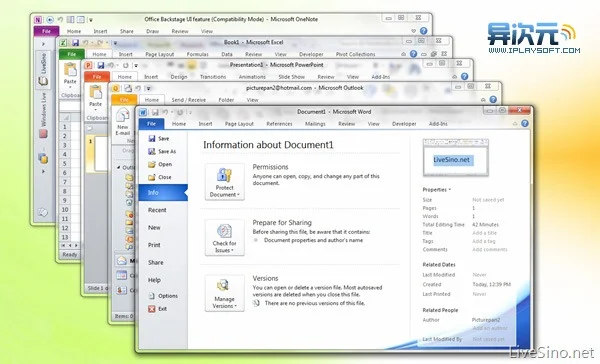Open Formulas tab in Excel window
This screenshot has height=364, width=600.
point(198,54)
